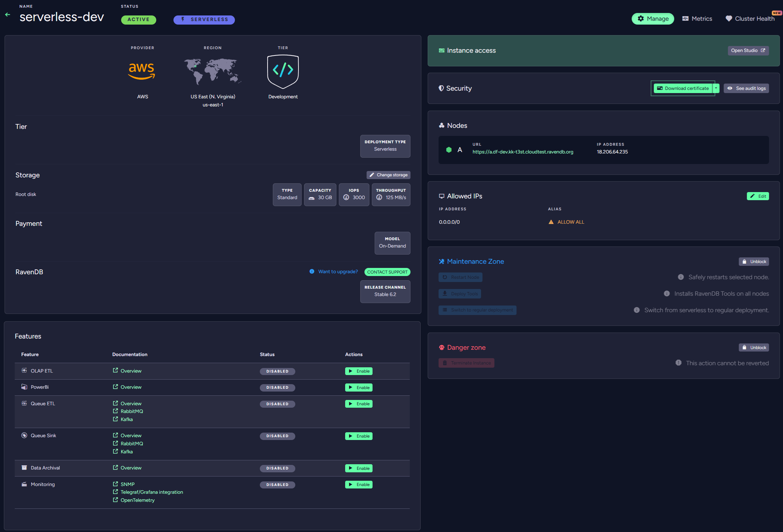Edit the Allowed IPs list
The width and height of the screenshot is (783, 532).
[x=758, y=196]
